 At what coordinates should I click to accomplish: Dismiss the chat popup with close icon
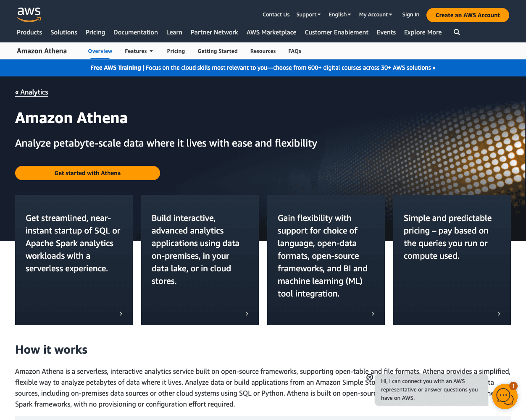pos(370,377)
